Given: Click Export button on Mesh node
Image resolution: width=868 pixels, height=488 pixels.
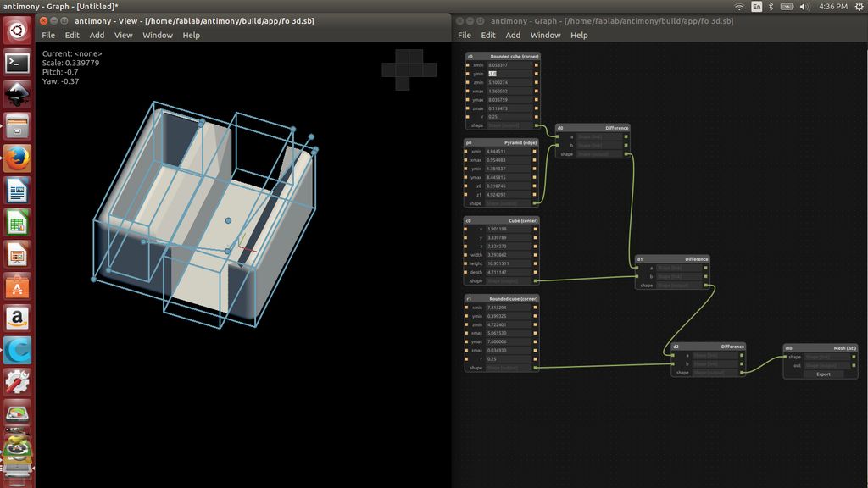Looking at the screenshot, I should tap(822, 374).
